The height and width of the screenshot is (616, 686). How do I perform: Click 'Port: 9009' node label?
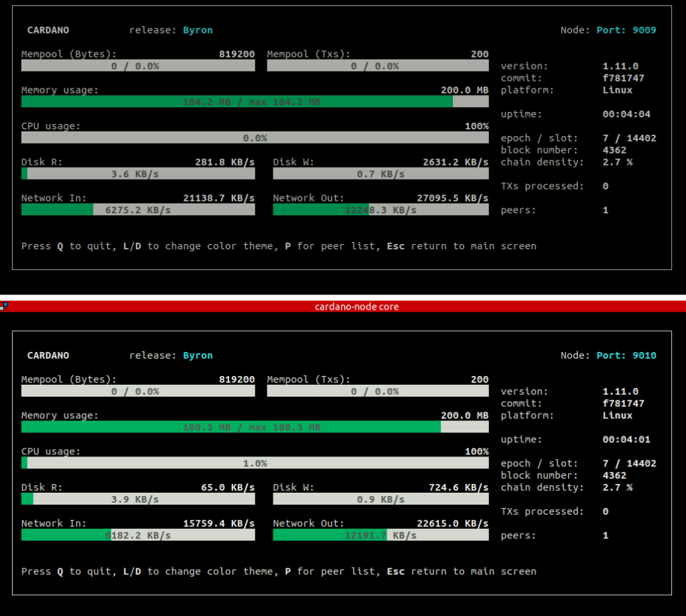626,29
